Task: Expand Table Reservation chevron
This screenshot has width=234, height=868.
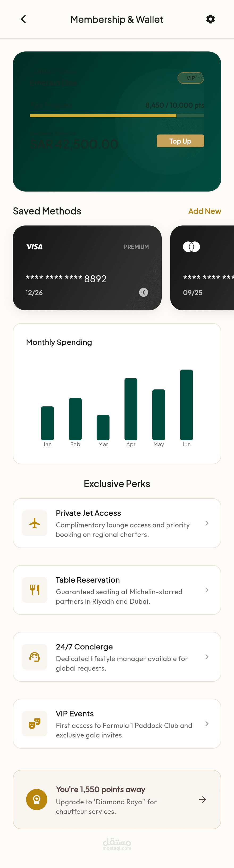Action: pos(207,590)
